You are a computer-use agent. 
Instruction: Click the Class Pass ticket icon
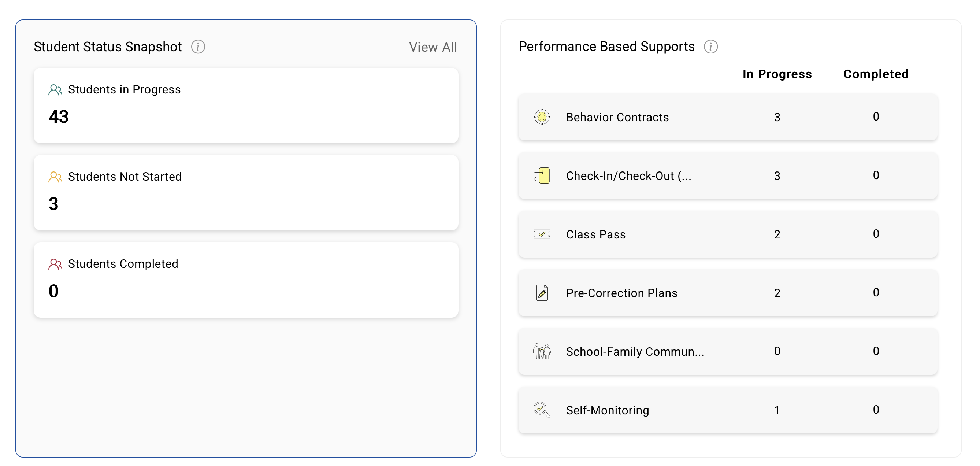coord(542,234)
